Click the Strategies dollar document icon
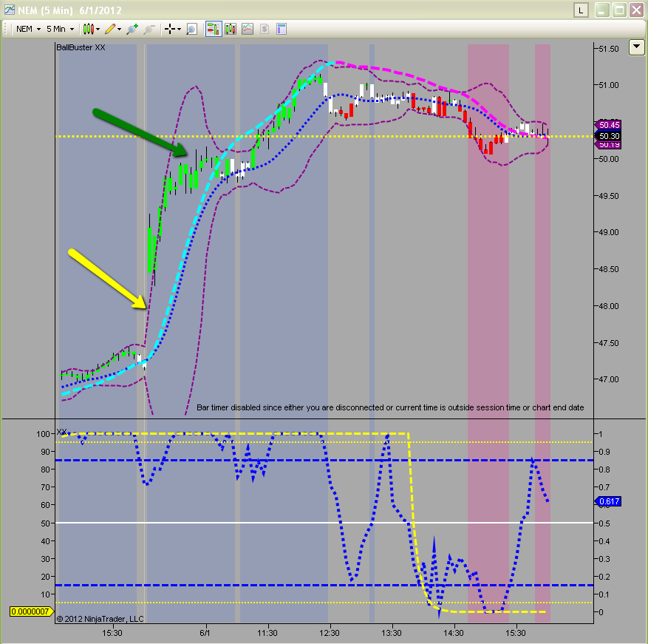This screenshot has height=644, width=648. [x=265, y=29]
